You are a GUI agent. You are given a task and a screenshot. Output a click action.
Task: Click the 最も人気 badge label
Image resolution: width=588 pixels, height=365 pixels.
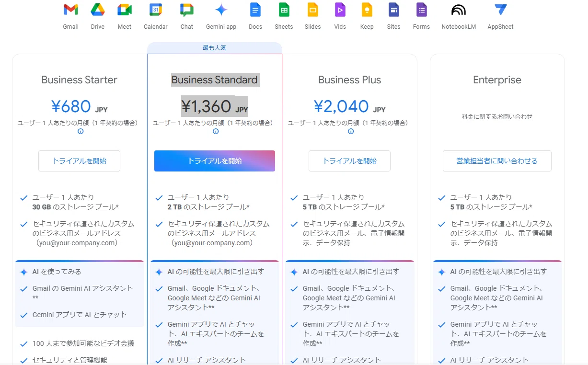215,48
